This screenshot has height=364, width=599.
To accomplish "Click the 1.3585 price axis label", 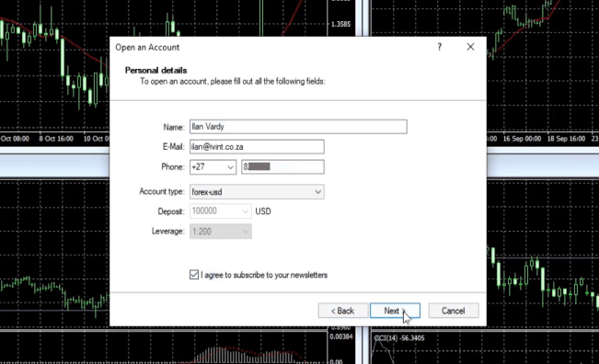I will pyautogui.click(x=340, y=24).
